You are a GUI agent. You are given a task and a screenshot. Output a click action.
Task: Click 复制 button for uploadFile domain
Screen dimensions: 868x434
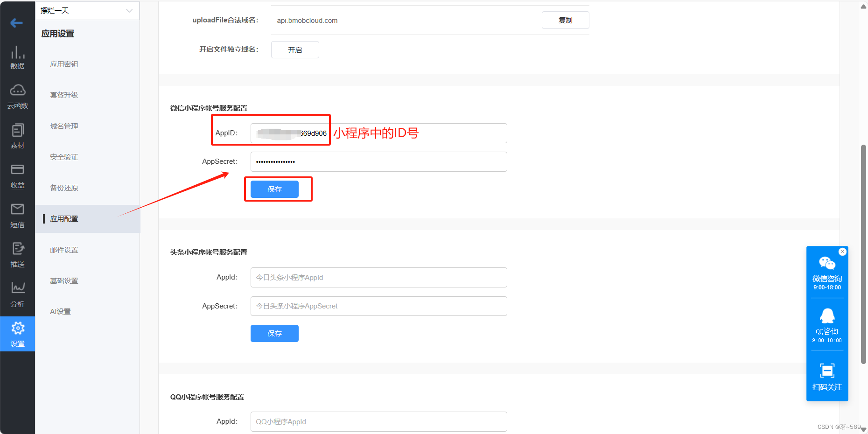(565, 20)
